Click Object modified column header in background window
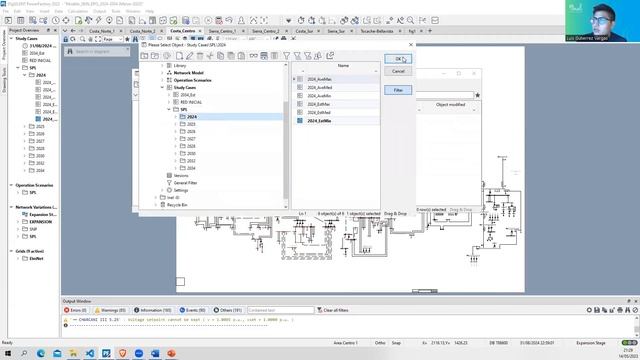 (x=450, y=105)
